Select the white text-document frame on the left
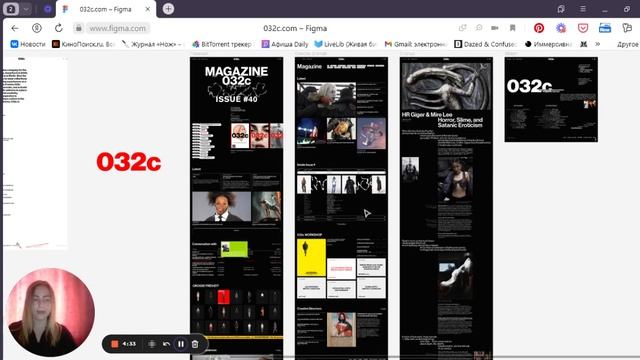This screenshot has height=360, width=640. point(36,153)
